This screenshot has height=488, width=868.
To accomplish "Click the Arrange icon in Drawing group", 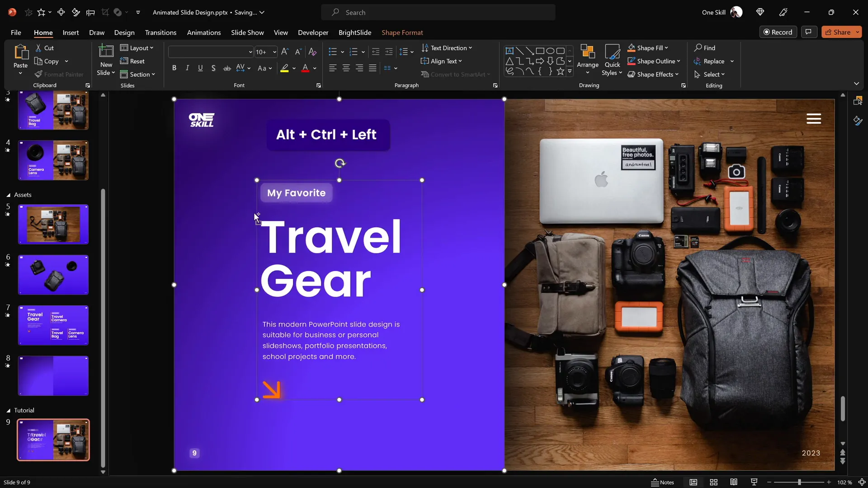I will click(x=587, y=54).
